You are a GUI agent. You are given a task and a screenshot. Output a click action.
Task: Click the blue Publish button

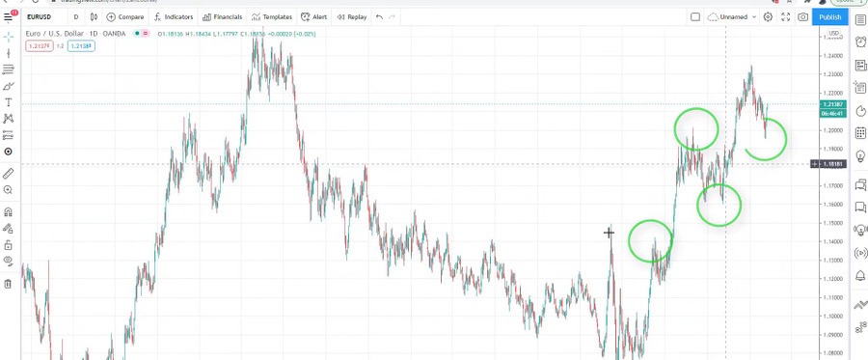click(x=829, y=17)
